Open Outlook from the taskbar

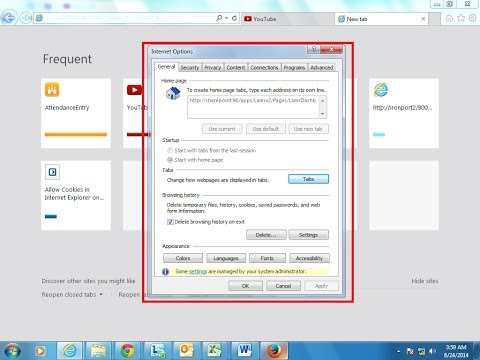click(x=186, y=351)
